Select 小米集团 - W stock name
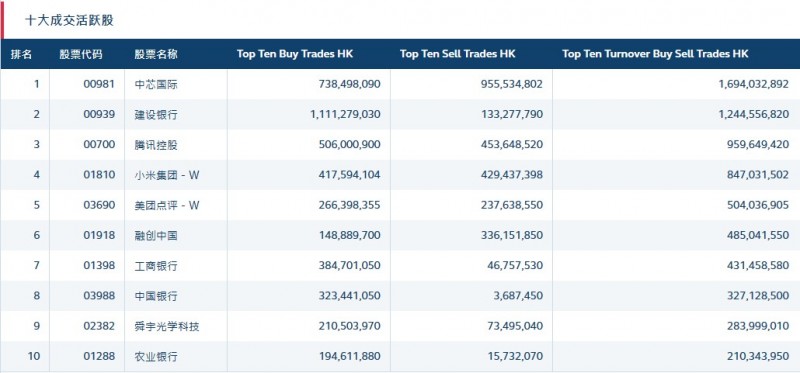Image resolution: width=800 pixels, height=373 pixels. (167, 175)
